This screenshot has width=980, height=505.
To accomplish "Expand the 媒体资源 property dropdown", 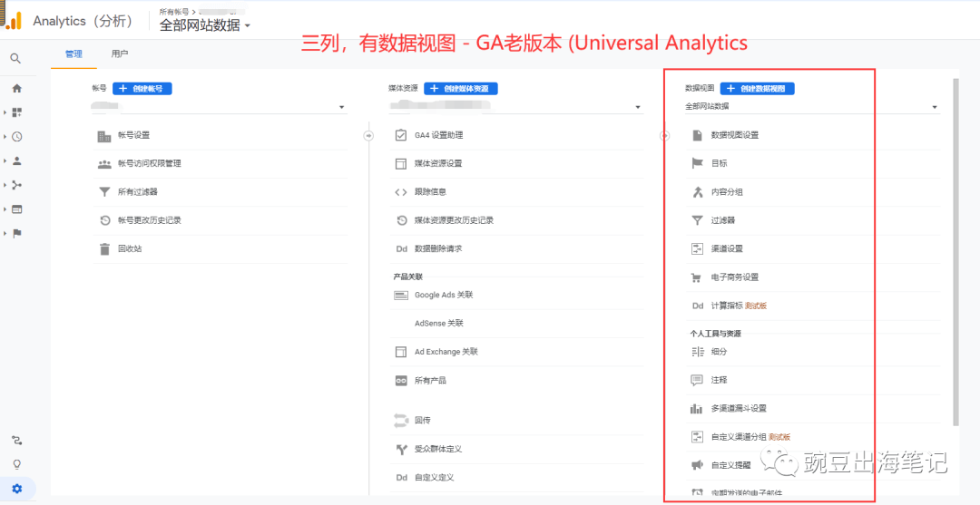I will point(639,107).
